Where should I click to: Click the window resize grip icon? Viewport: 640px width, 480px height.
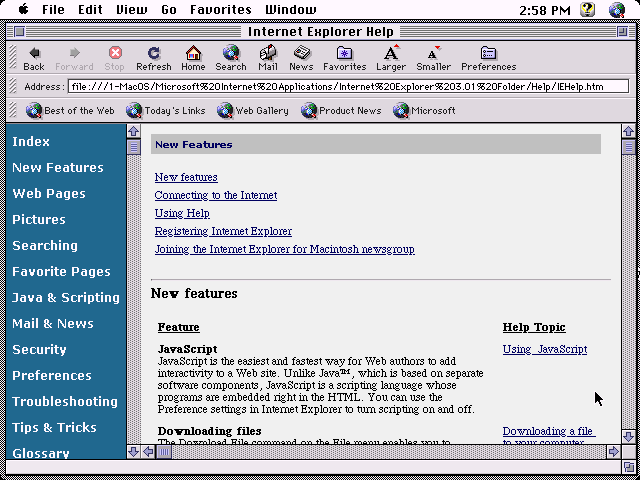[x=628, y=466]
